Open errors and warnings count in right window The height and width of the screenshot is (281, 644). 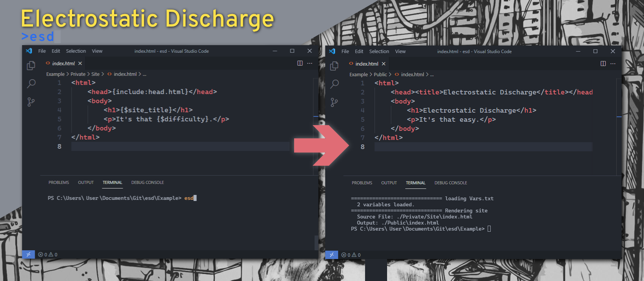click(x=351, y=255)
